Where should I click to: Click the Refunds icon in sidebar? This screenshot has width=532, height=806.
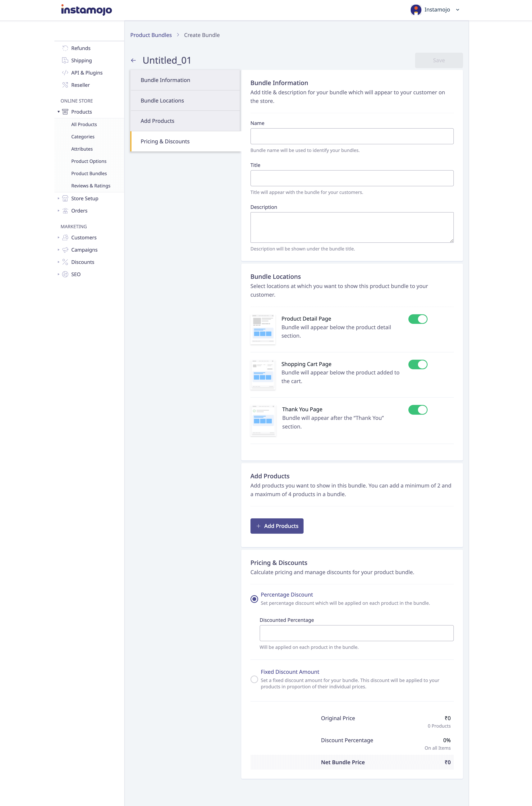[65, 48]
